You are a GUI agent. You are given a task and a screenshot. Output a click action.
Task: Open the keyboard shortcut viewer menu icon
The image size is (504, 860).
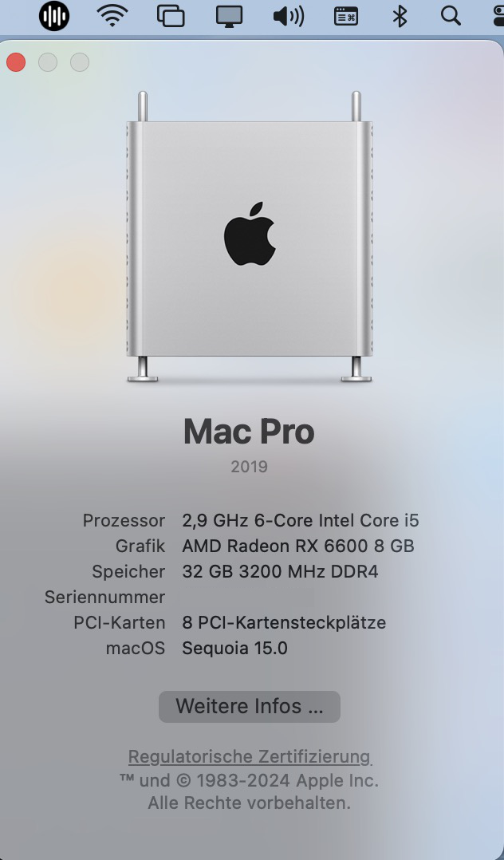346,17
